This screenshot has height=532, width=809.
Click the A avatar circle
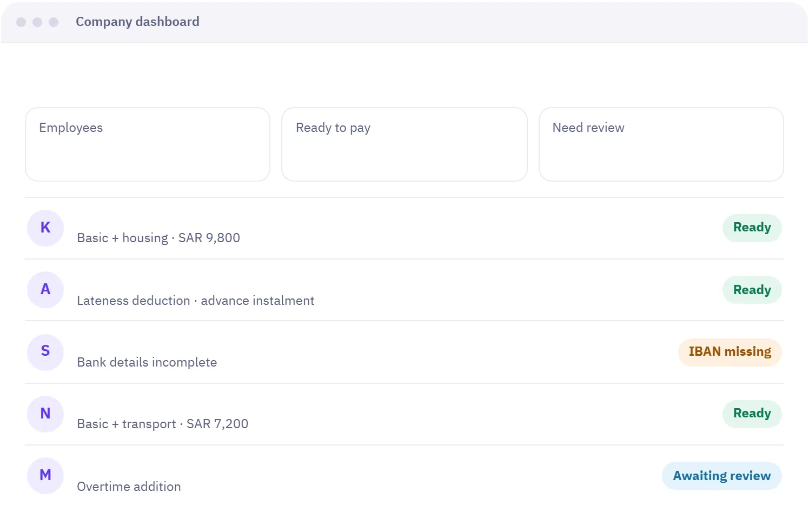(x=45, y=290)
